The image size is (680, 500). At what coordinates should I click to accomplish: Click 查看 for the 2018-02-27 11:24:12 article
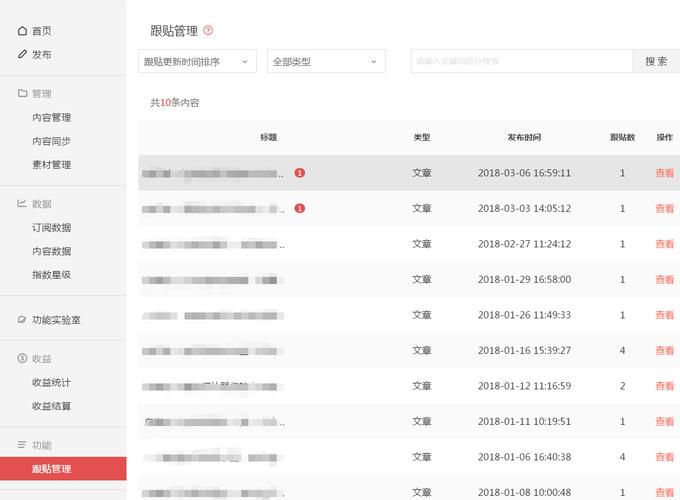[x=664, y=244]
